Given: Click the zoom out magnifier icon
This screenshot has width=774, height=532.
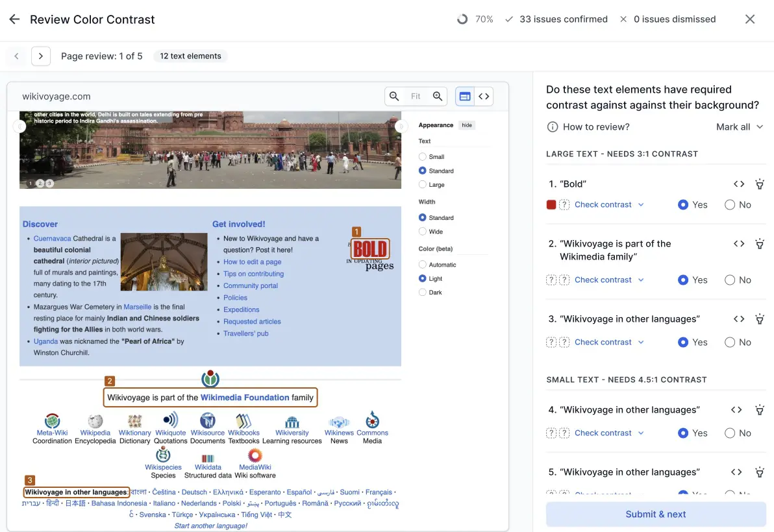Looking at the screenshot, I should pos(394,95).
